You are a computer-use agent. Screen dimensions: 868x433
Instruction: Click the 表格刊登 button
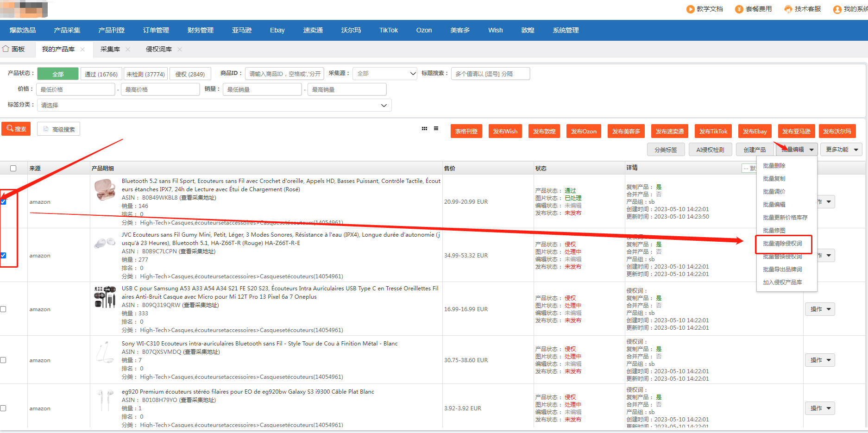[466, 131]
